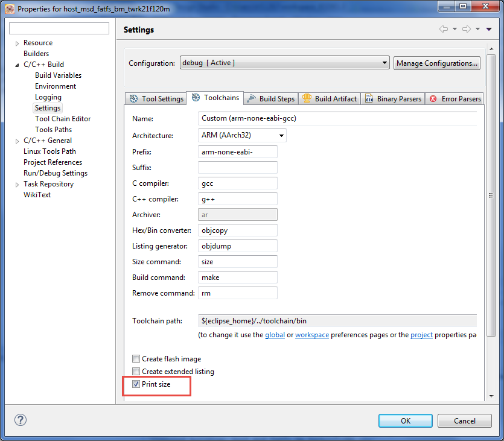The height and width of the screenshot is (441, 504).
Task: Click the Hex/Bin converter input field
Action: 238,230
